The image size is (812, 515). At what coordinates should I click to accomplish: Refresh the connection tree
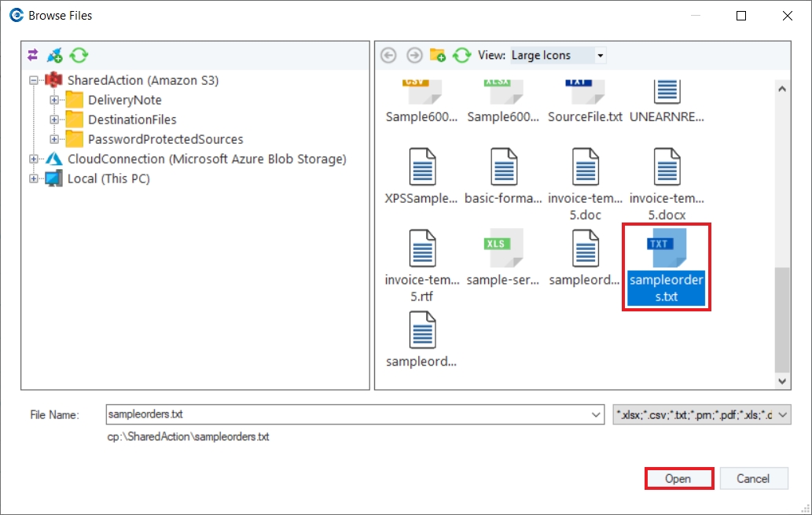point(79,55)
